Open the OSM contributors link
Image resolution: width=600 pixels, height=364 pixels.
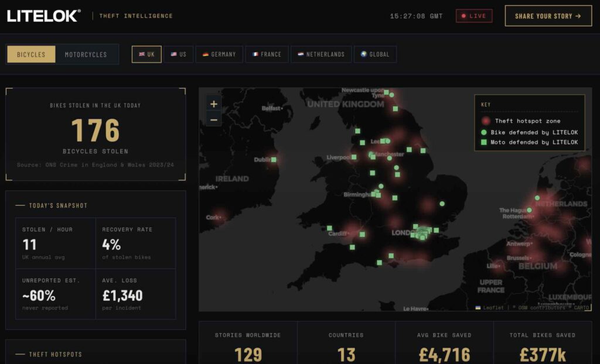point(541,307)
